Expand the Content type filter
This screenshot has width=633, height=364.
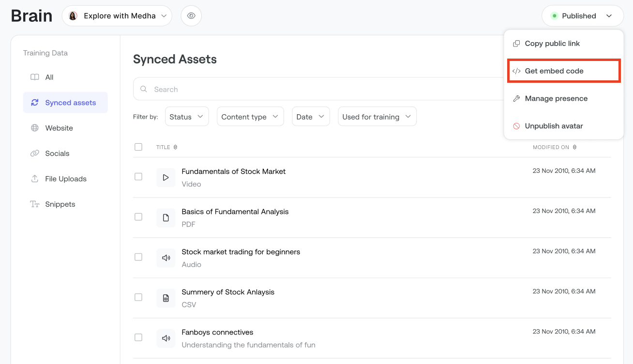click(250, 117)
